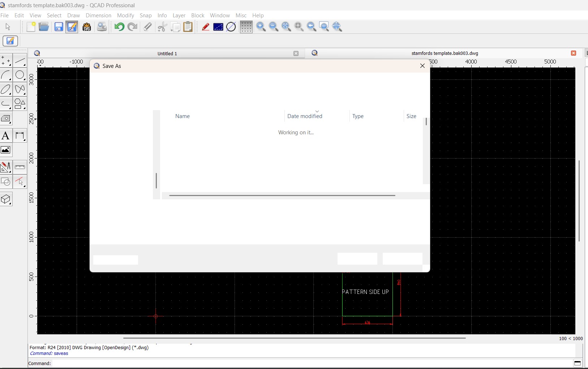
Task: Save the current drawing
Action: (59, 27)
